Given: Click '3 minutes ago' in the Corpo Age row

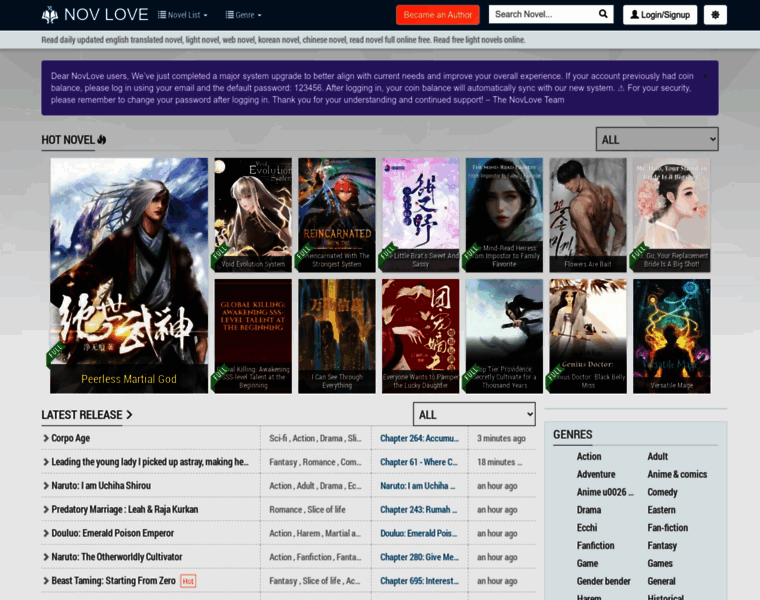Looking at the screenshot, I should point(501,438).
